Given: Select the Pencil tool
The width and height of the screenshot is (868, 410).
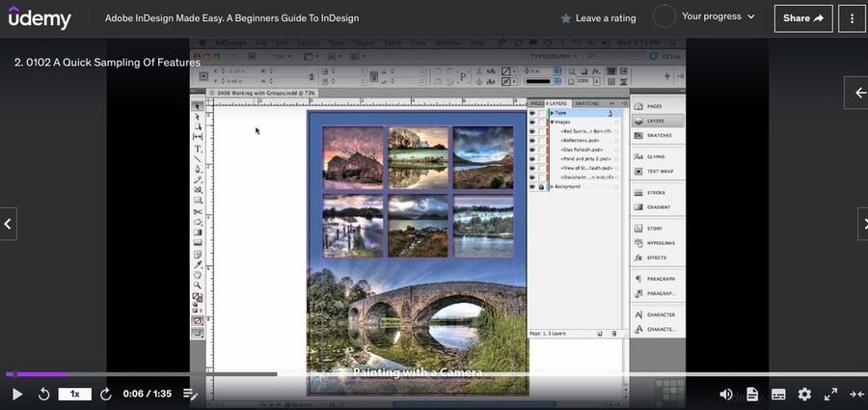Looking at the screenshot, I should click(198, 179).
